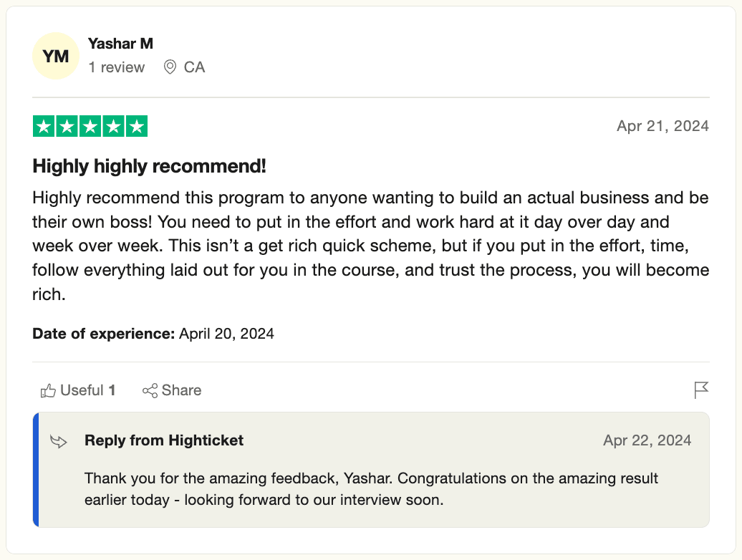742x560 pixels.
Task: Flag this review using the flag icon
Action: pyautogui.click(x=701, y=390)
